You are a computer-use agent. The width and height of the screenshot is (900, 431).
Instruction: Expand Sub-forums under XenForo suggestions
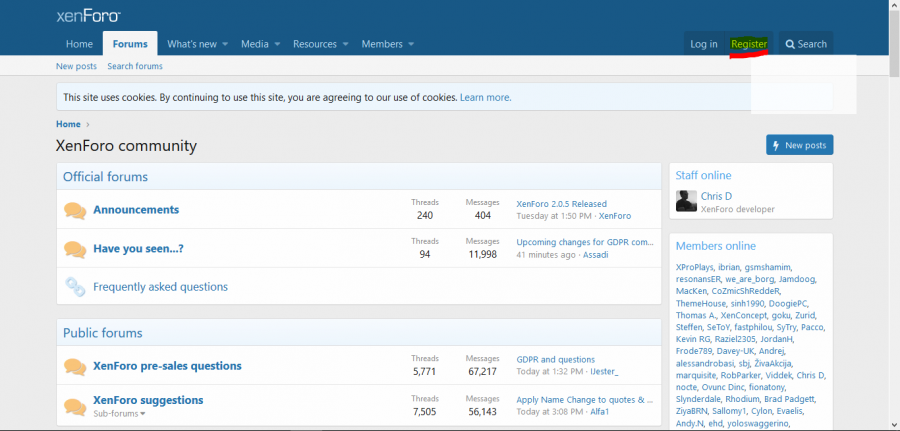[x=119, y=413]
